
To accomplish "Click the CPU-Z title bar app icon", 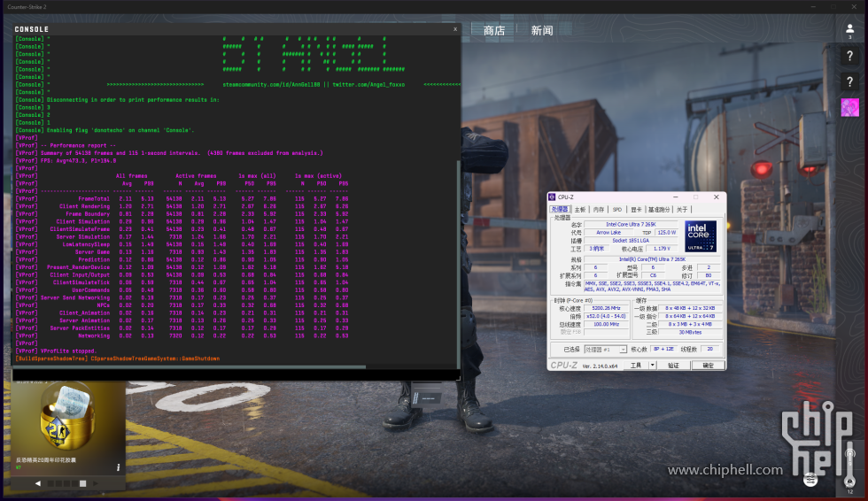I will pyautogui.click(x=551, y=197).
